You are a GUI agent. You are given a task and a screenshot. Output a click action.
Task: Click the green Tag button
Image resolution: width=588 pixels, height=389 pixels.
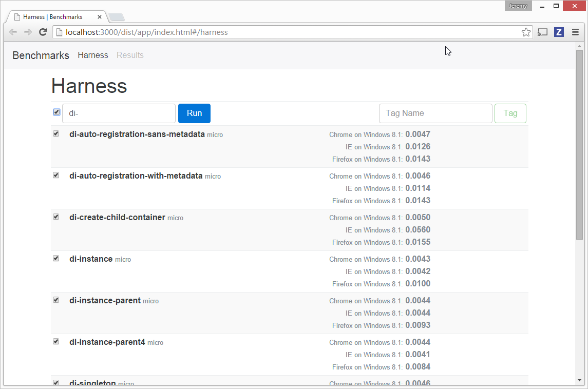click(x=510, y=113)
